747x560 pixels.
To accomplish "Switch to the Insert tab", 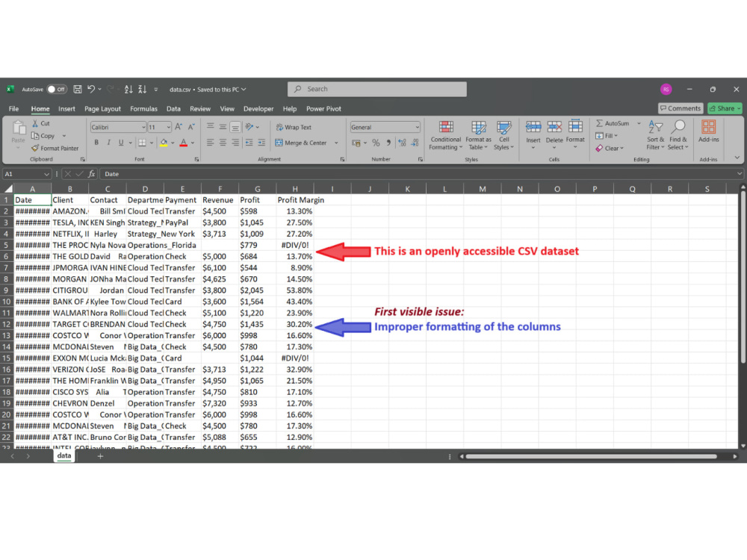I will [66, 108].
